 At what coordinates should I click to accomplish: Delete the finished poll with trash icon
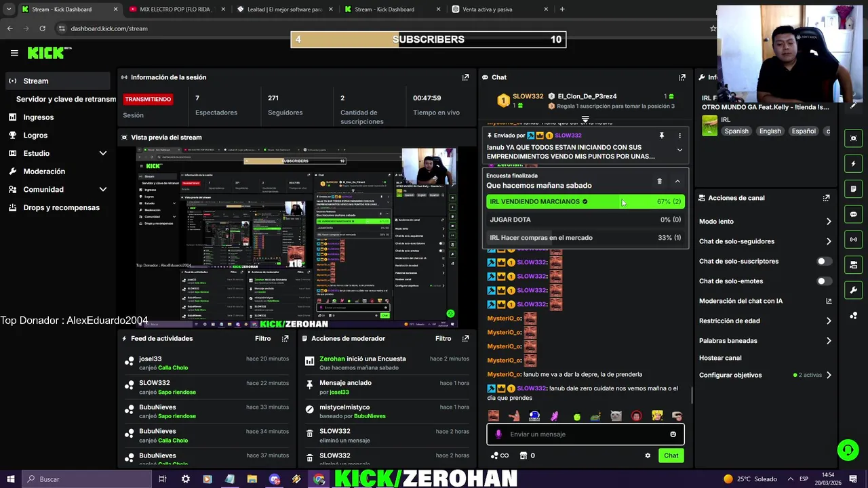pyautogui.click(x=659, y=181)
